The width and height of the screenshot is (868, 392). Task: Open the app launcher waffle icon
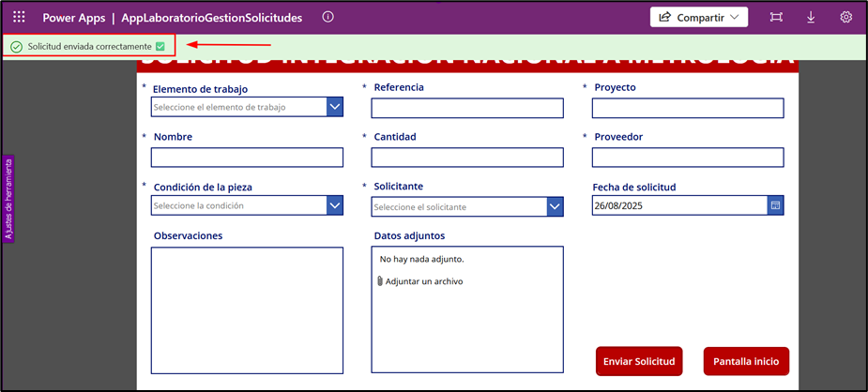(19, 17)
